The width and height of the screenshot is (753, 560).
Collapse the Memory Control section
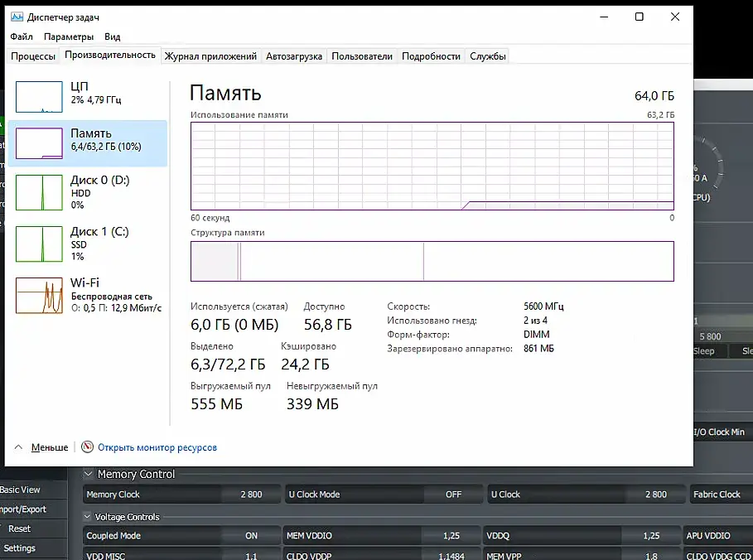point(88,474)
